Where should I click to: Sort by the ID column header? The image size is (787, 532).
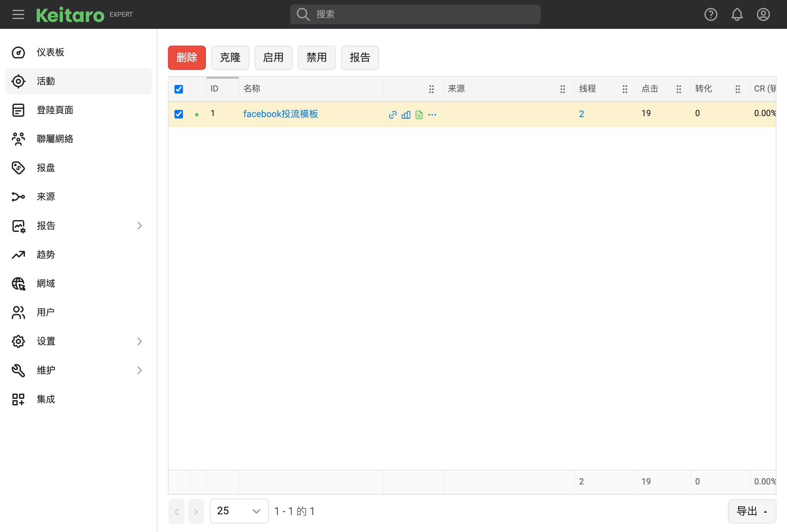pos(222,89)
